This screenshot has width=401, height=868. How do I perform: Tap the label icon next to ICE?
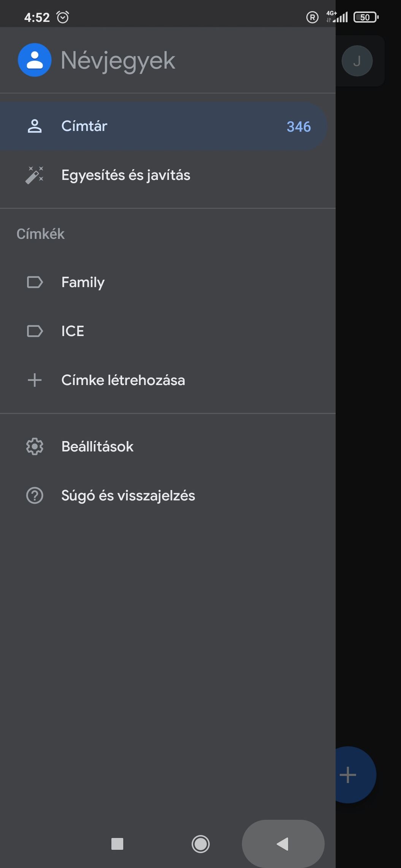point(35,331)
